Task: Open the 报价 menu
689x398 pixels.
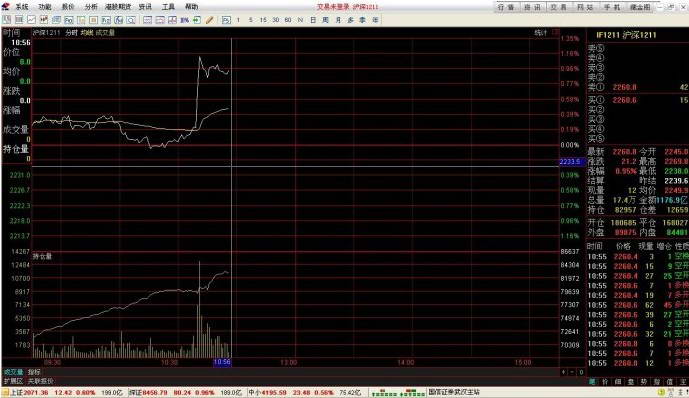Action: pos(68,7)
